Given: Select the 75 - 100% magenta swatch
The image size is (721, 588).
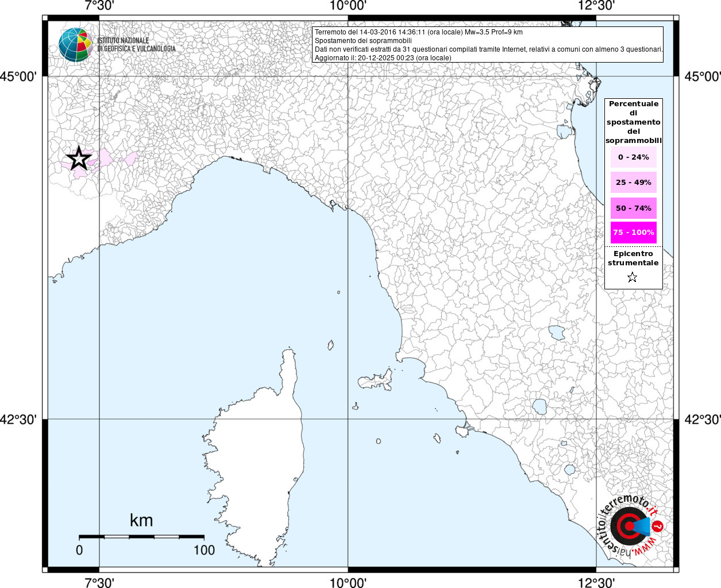Looking at the screenshot, I should (634, 232).
